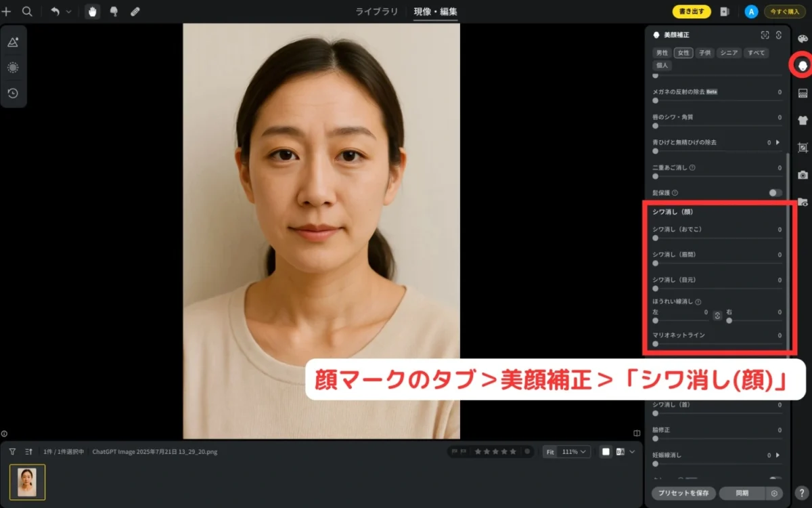Click the plus icon to add photos

[7, 12]
